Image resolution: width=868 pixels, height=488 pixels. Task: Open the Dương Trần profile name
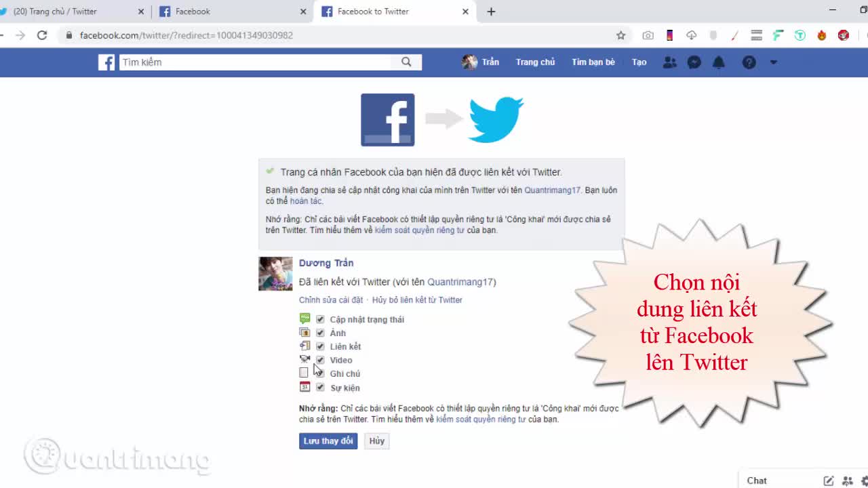click(326, 263)
